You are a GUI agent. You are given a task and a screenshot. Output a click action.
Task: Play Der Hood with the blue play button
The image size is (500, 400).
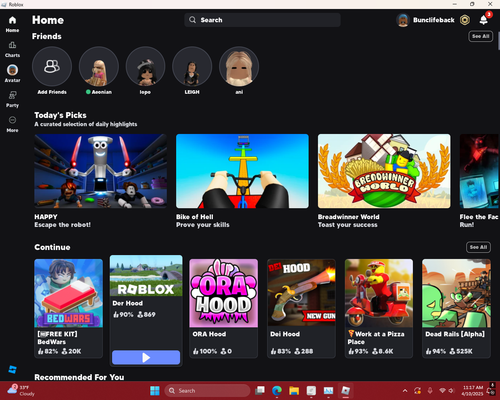[x=146, y=357]
